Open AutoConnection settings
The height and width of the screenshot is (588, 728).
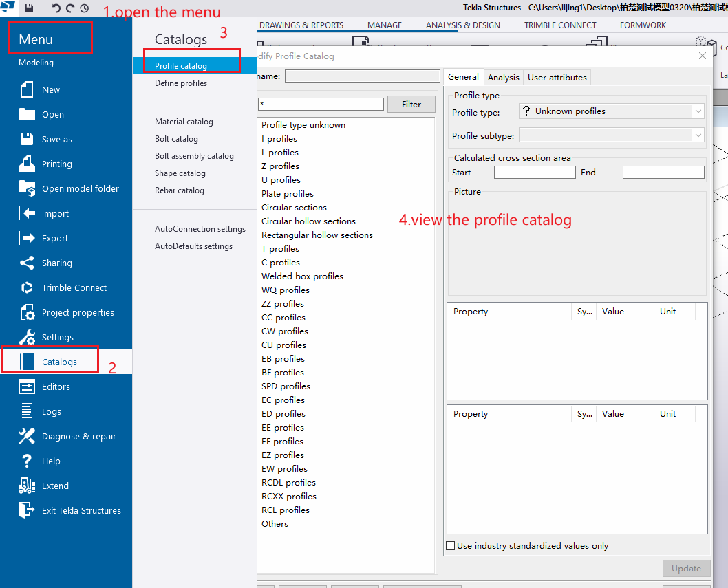coord(200,229)
